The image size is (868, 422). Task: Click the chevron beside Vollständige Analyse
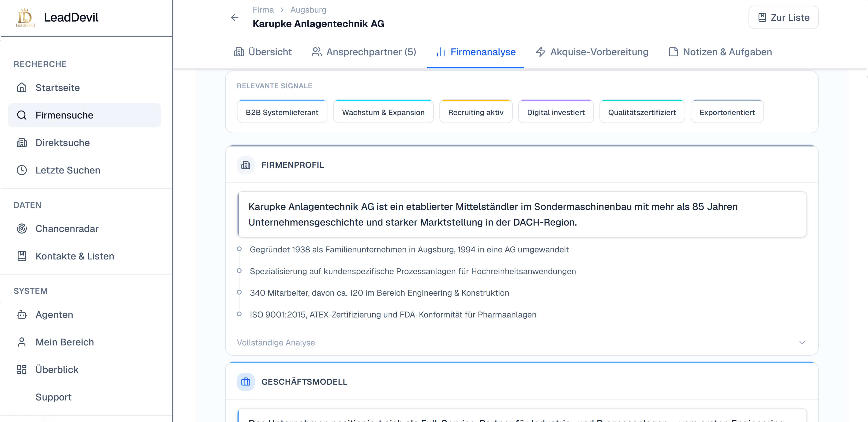(x=802, y=343)
